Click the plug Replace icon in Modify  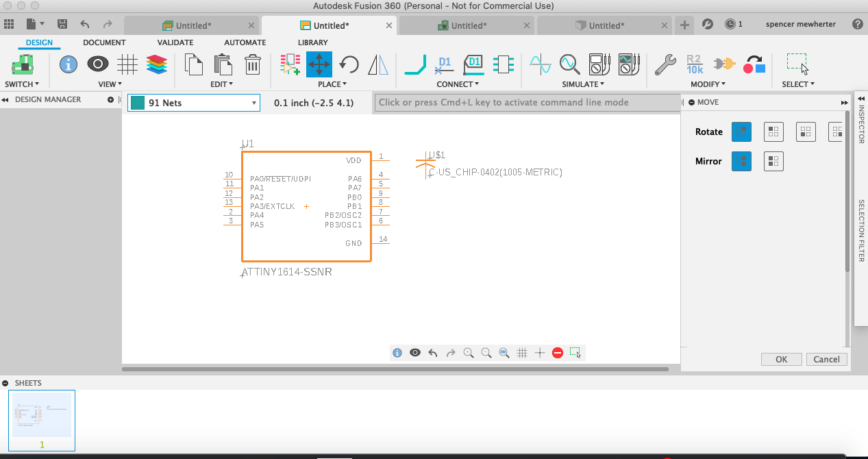724,65
